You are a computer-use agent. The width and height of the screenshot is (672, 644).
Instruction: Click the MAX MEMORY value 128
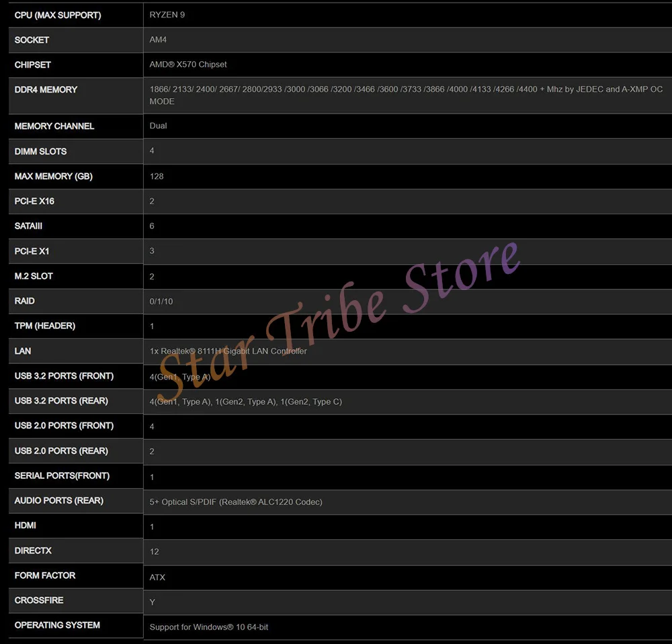coord(157,176)
